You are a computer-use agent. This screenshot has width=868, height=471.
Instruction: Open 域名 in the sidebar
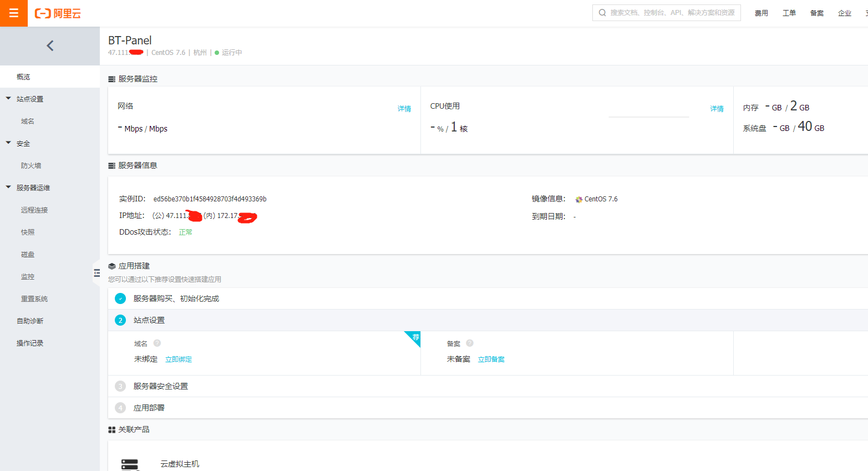click(50, 121)
